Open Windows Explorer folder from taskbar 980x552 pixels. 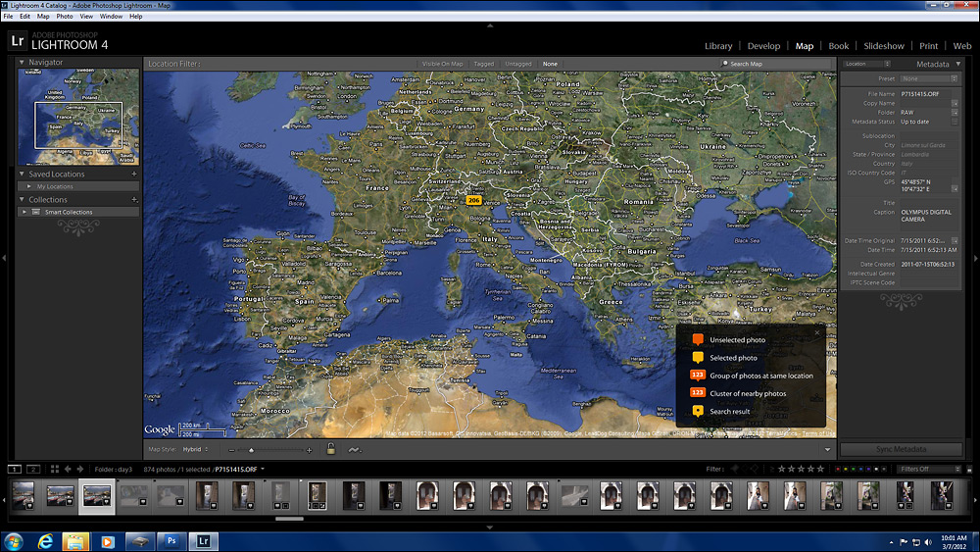(75, 541)
